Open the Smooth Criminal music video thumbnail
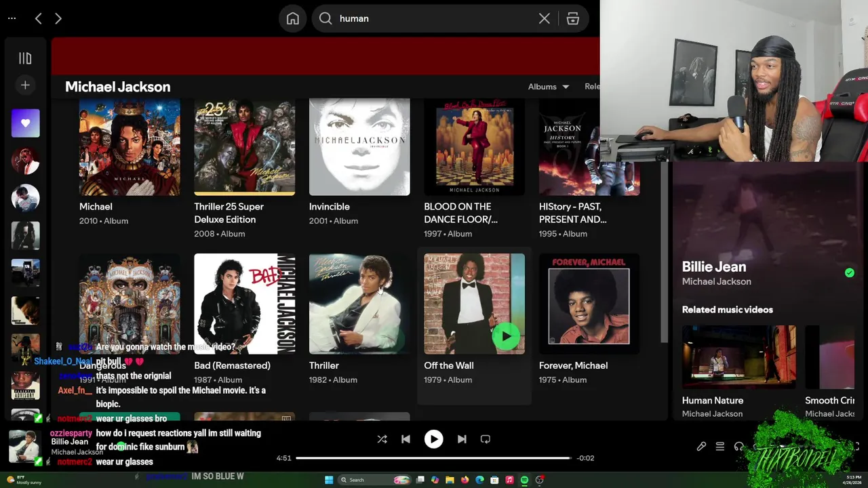The image size is (868, 488). tap(829, 357)
